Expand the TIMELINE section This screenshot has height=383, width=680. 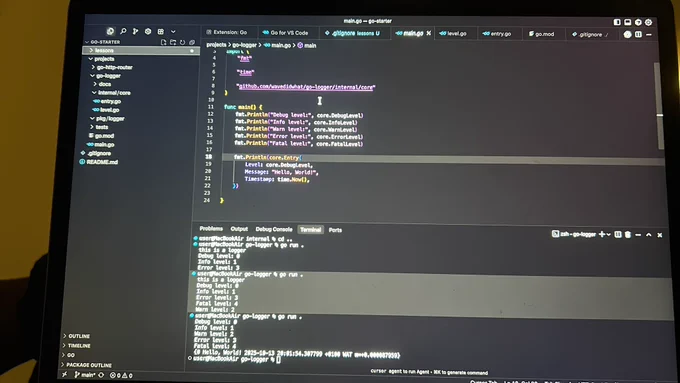(x=76, y=346)
